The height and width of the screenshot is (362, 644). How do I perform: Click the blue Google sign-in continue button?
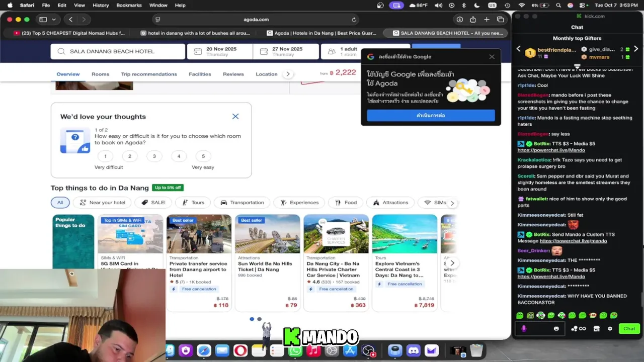pyautogui.click(x=431, y=115)
